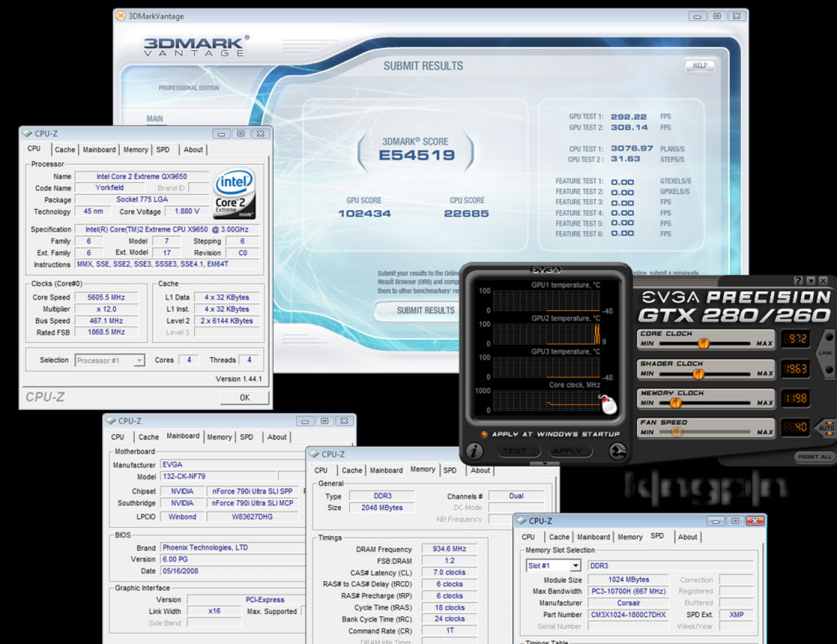Collapse the EVGA monitoring panel bottom arrow

[x=545, y=464]
